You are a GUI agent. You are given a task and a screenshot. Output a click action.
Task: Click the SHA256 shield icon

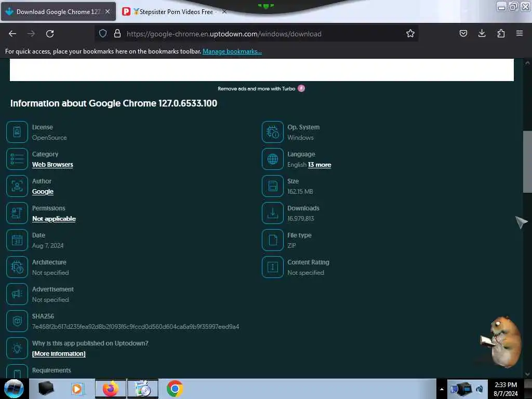click(x=17, y=321)
